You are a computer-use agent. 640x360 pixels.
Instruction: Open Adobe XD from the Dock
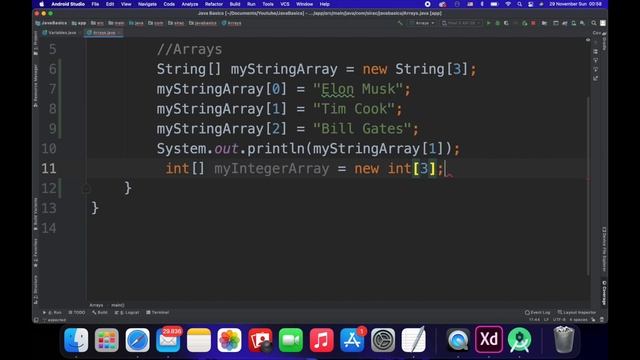coord(489,340)
